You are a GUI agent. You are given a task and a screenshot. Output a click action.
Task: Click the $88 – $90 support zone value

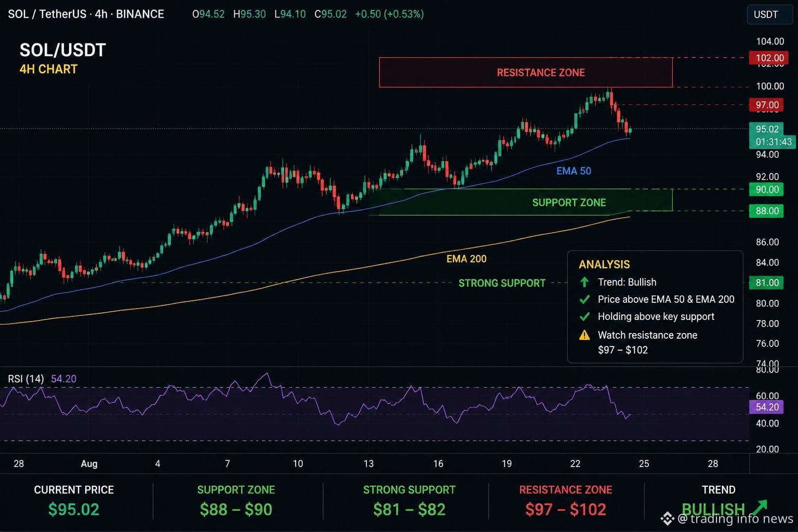[x=236, y=510]
